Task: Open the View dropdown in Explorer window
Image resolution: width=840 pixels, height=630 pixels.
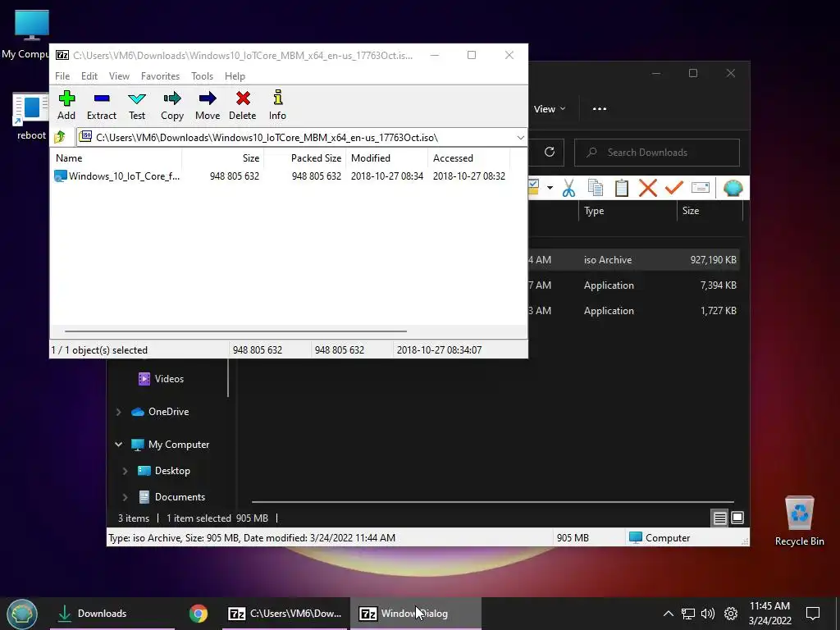Action: click(550, 109)
